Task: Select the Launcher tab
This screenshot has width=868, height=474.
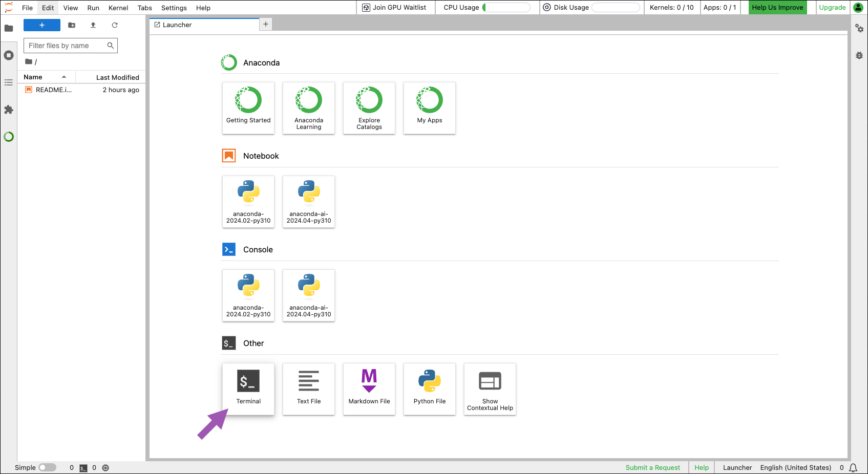Action: click(x=204, y=25)
